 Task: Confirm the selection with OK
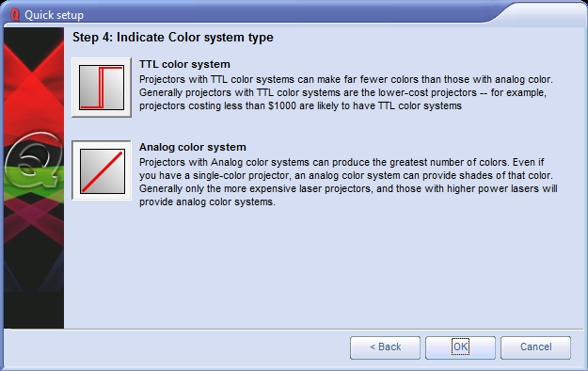[460, 347]
